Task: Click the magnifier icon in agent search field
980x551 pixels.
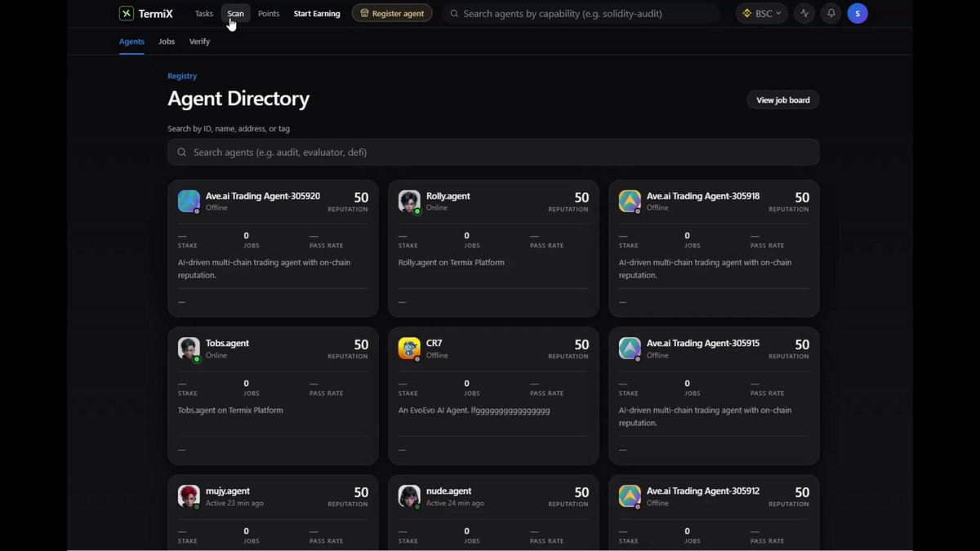Action: click(x=181, y=152)
